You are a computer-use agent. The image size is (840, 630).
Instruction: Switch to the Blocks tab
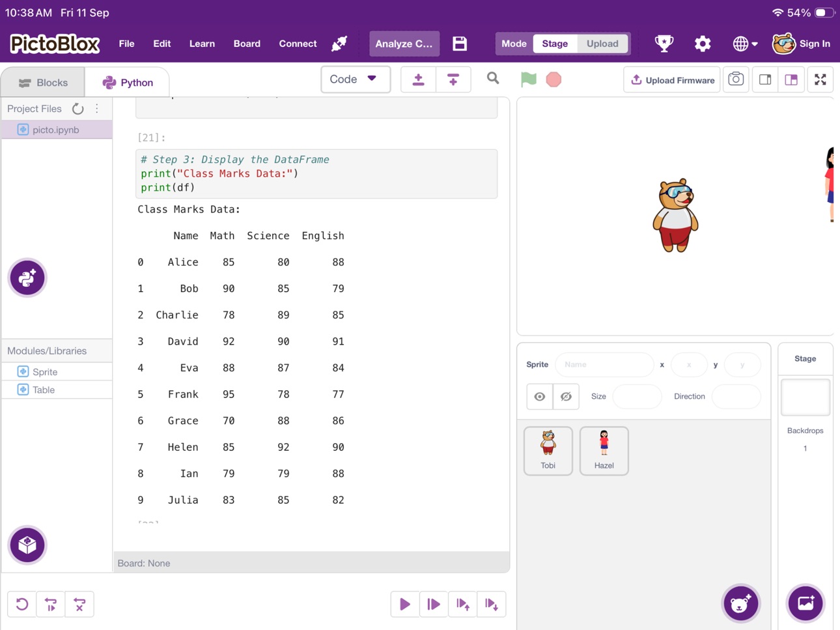click(x=43, y=83)
